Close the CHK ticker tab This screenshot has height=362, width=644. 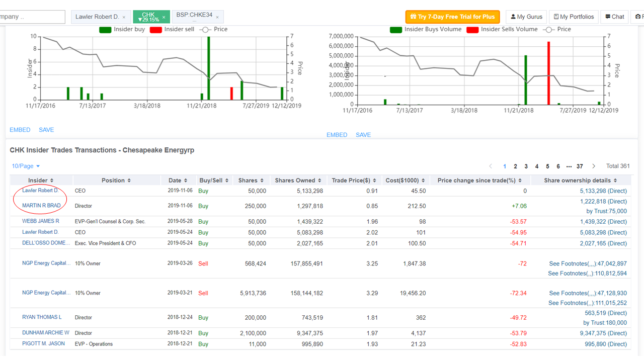[x=164, y=17]
